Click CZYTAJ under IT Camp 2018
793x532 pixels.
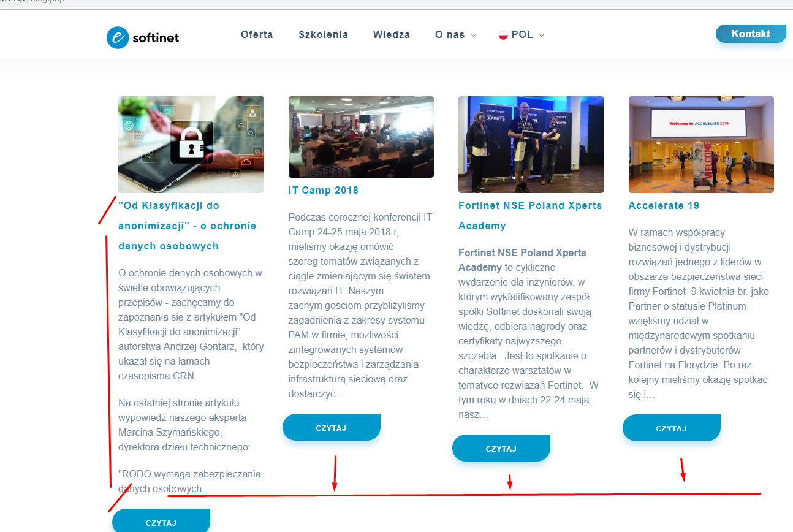332,428
